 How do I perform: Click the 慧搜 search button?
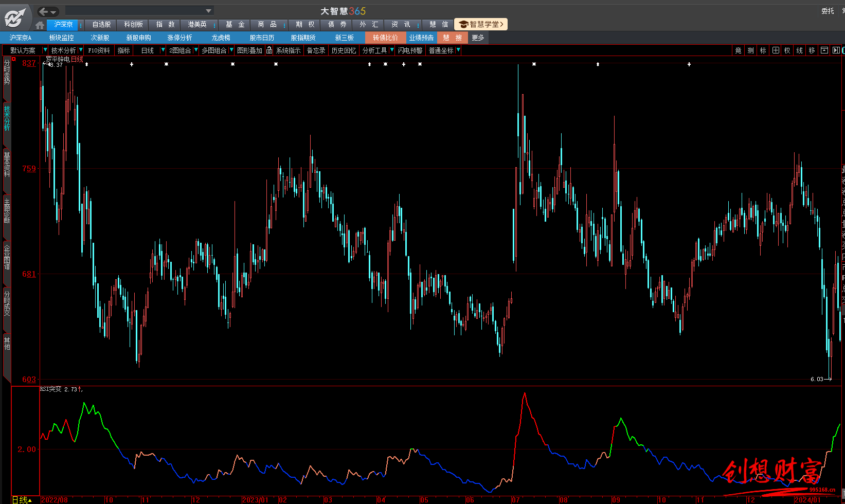coord(452,38)
